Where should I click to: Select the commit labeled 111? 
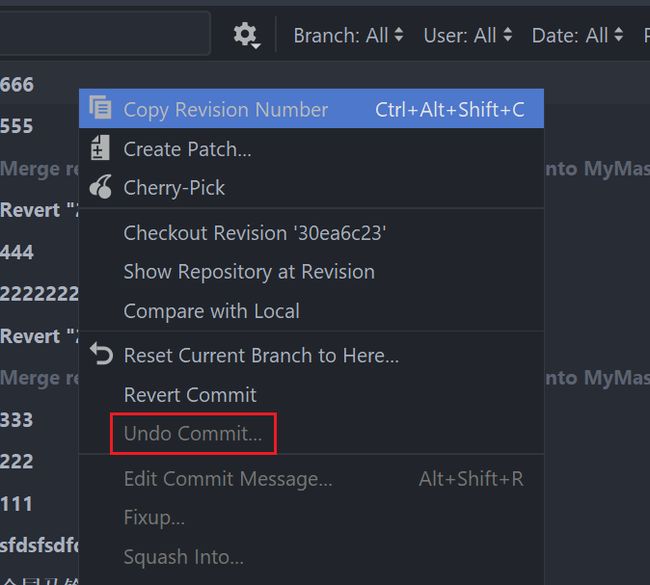pos(17,504)
